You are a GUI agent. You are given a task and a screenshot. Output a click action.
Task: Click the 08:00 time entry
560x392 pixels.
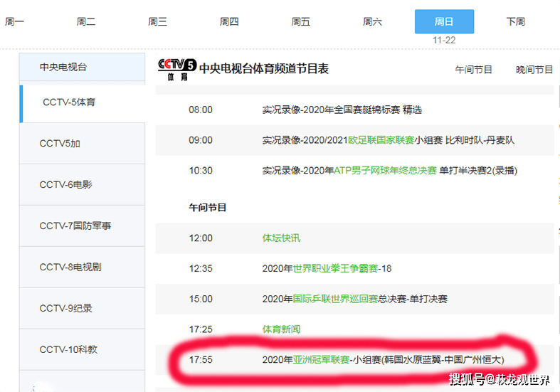[x=201, y=110]
